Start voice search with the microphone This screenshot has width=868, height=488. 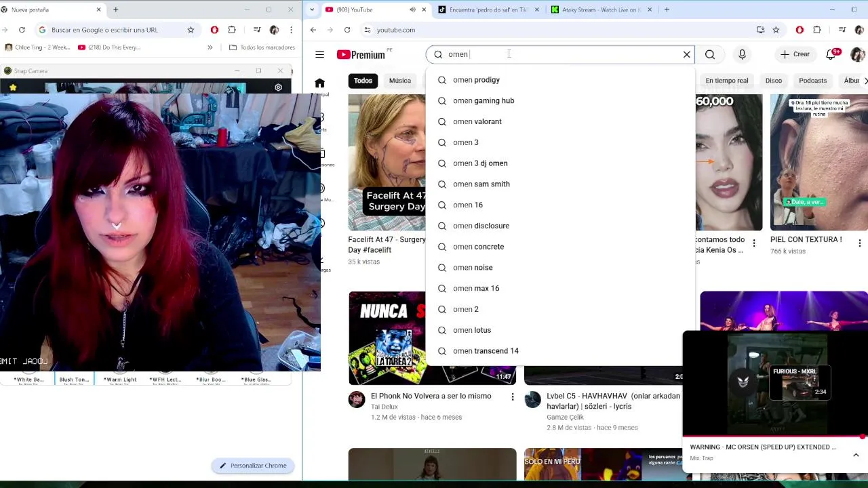click(x=742, y=54)
